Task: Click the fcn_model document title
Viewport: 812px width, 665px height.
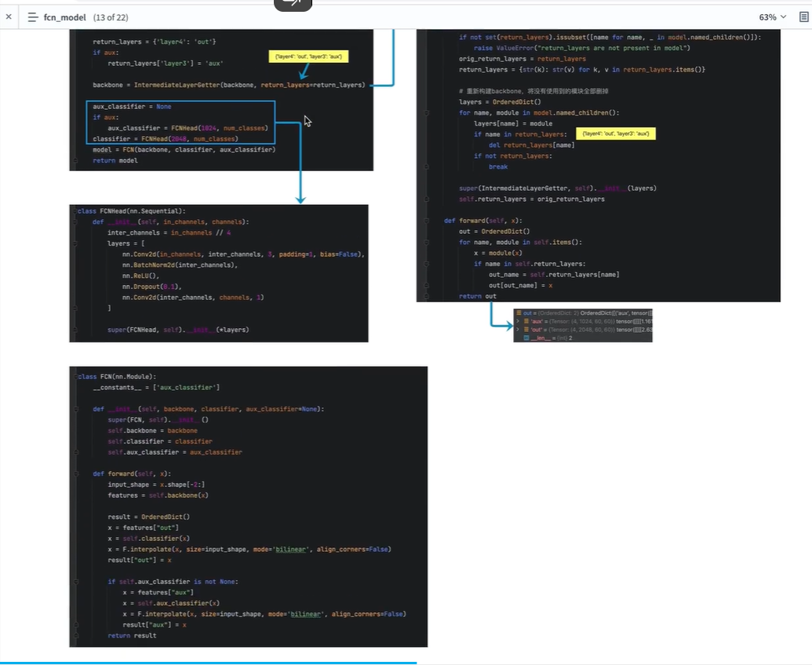Action: pyautogui.click(x=65, y=17)
